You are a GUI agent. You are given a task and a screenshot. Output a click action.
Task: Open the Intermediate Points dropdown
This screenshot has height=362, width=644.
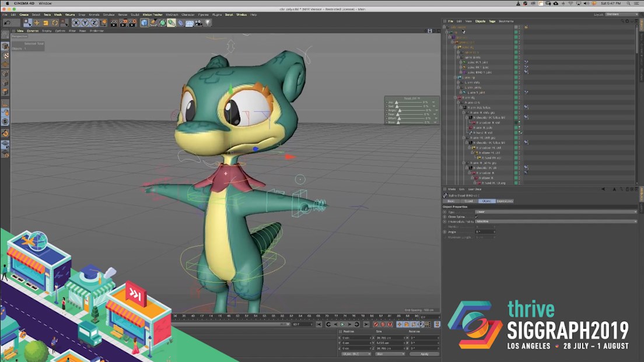tap(556, 222)
